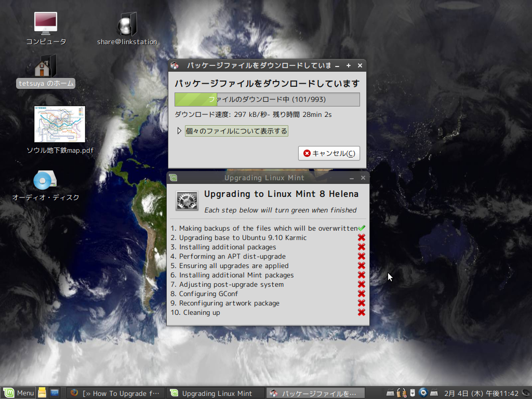
Task: Click the keyboard-shaped tray icon next to the clock
Action: pyautogui.click(x=434, y=393)
